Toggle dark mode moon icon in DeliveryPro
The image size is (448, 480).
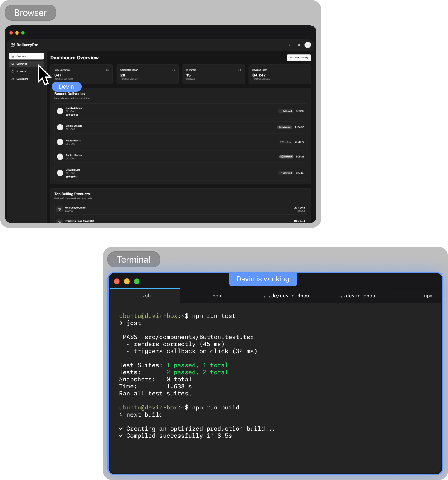click(x=290, y=45)
